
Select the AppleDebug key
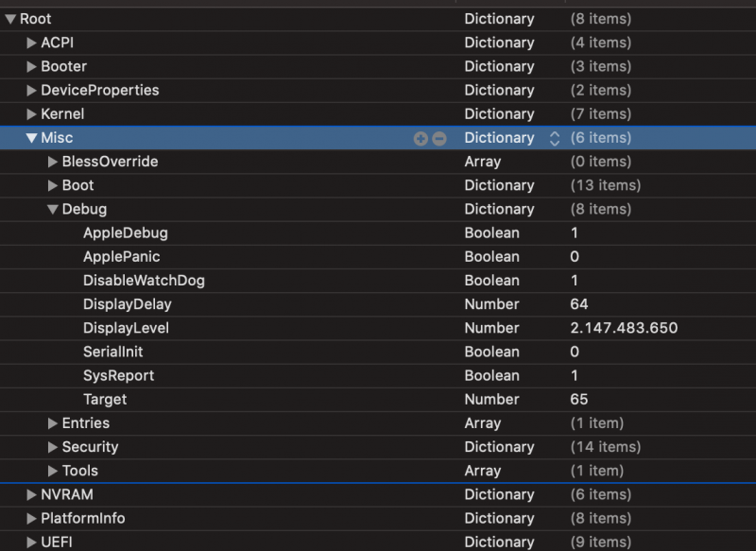pyautogui.click(x=125, y=232)
